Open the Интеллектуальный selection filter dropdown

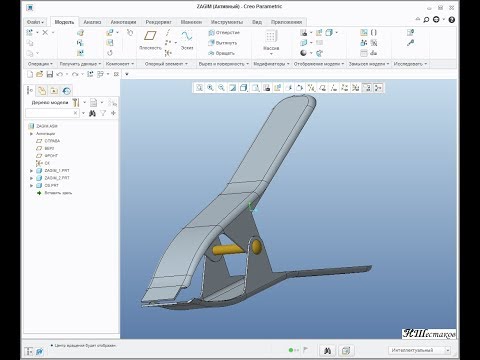(x=420, y=350)
